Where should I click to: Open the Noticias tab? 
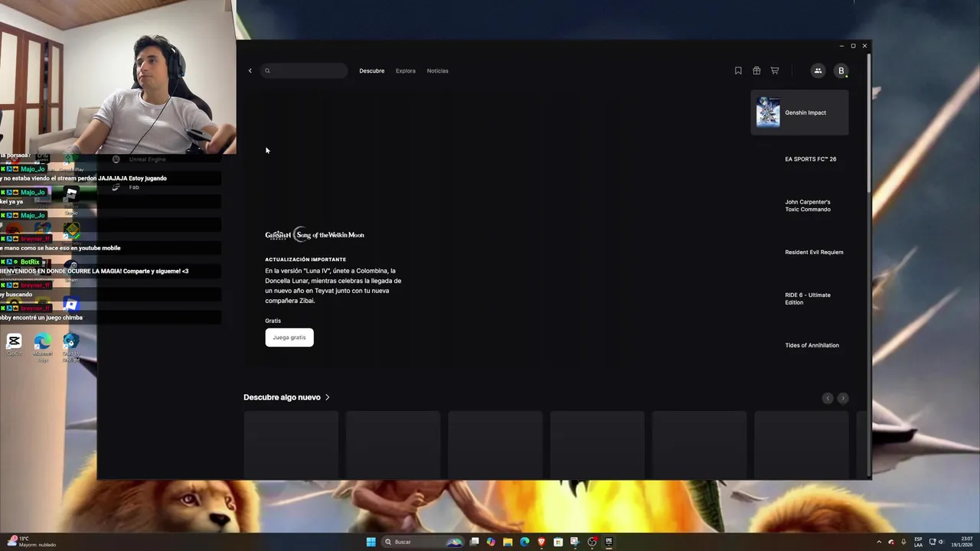pos(437,70)
